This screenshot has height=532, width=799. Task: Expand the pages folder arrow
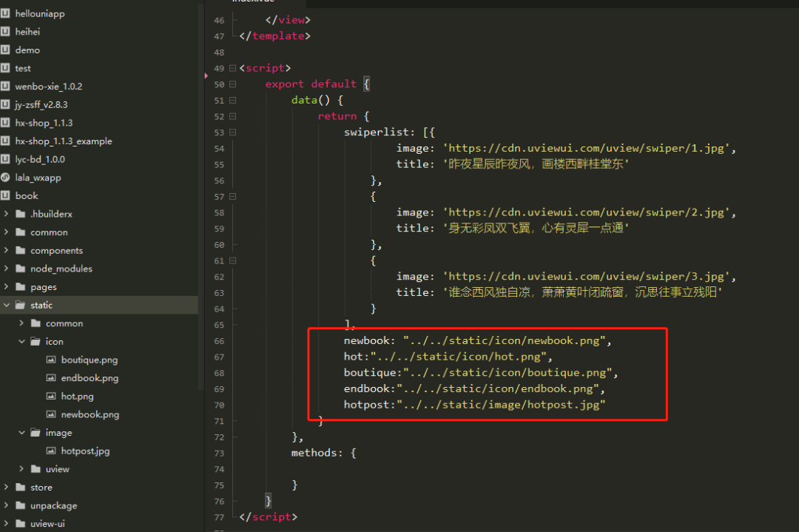coord(7,287)
